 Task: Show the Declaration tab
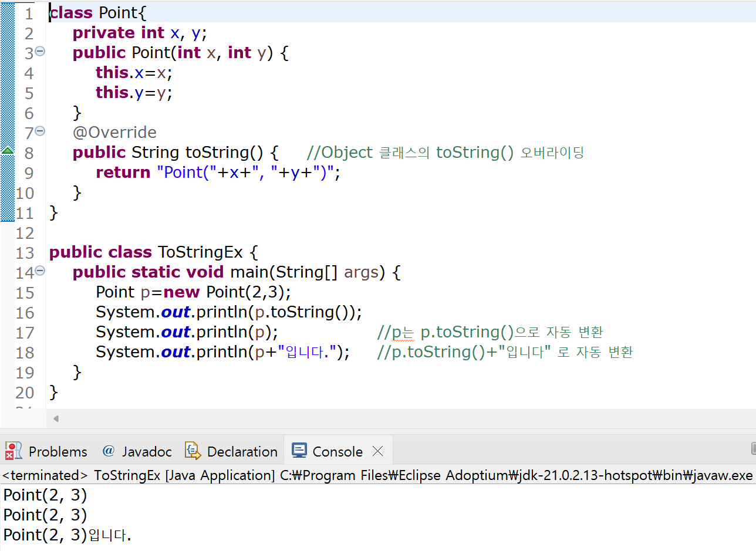click(231, 451)
